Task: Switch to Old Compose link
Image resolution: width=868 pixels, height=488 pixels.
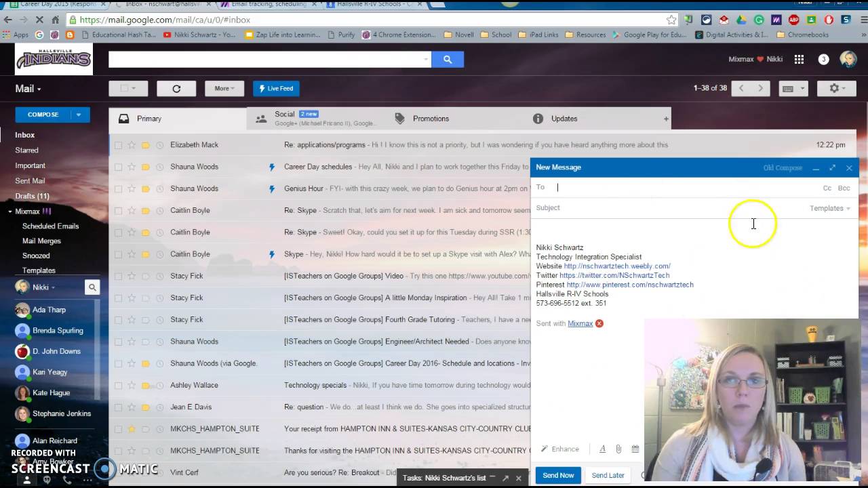Action: [783, 167]
